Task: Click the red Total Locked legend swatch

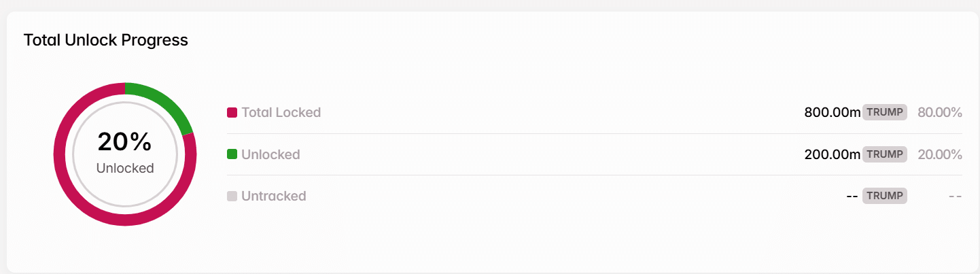Action: (232, 112)
